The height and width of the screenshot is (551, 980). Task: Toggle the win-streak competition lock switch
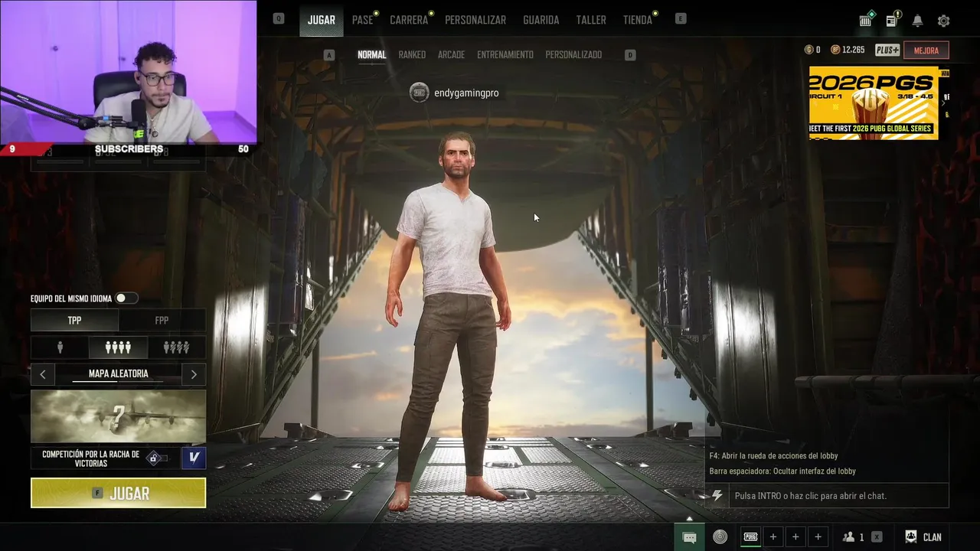[x=158, y=458]
